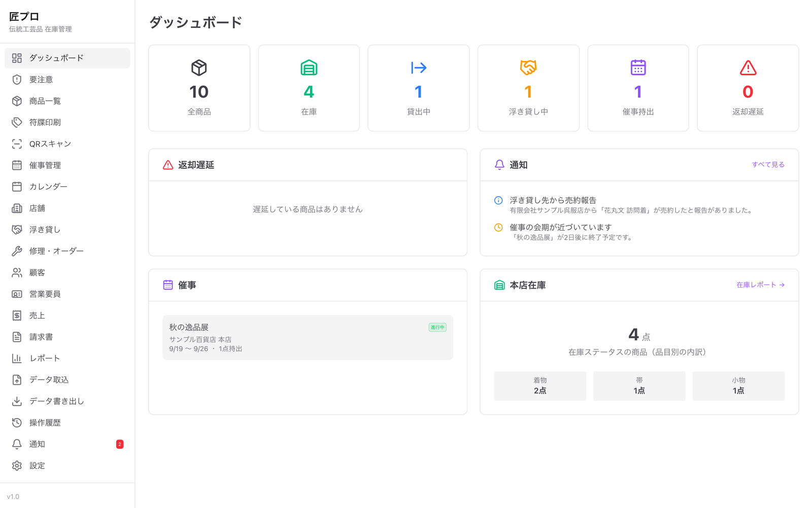Click the 返却遅延 count of 0
This screenshot has width=812, height=508.
[x=748, y=92]
